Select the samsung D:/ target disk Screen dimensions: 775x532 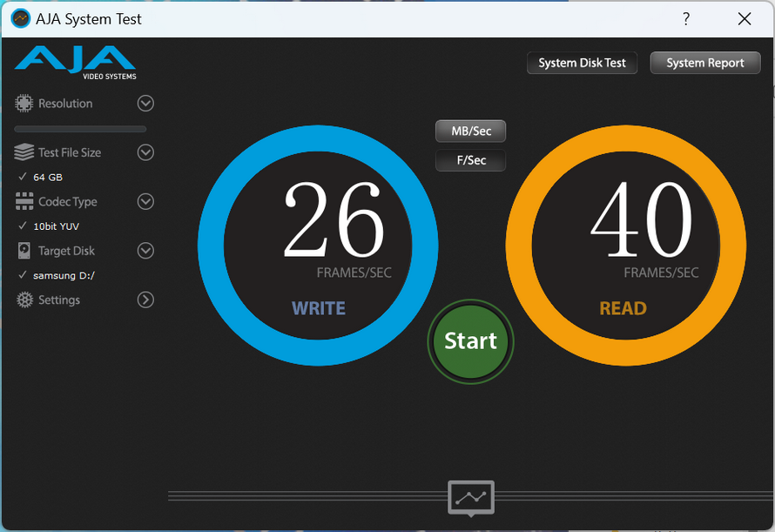(64, 275)
